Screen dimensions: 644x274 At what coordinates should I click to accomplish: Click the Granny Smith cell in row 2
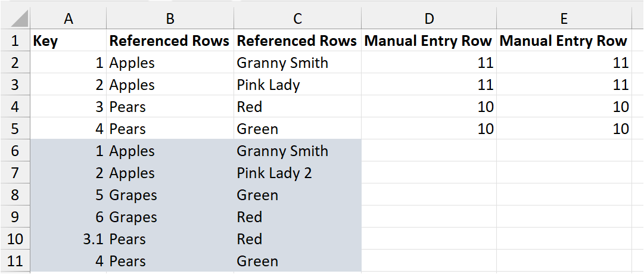click(x=297, y=63)
